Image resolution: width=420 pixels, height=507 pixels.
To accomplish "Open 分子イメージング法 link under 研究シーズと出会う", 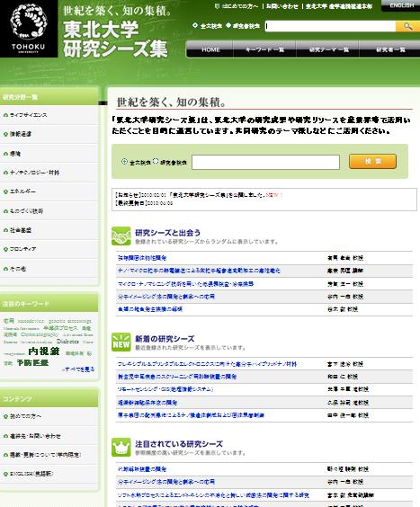I will (166, 297).
